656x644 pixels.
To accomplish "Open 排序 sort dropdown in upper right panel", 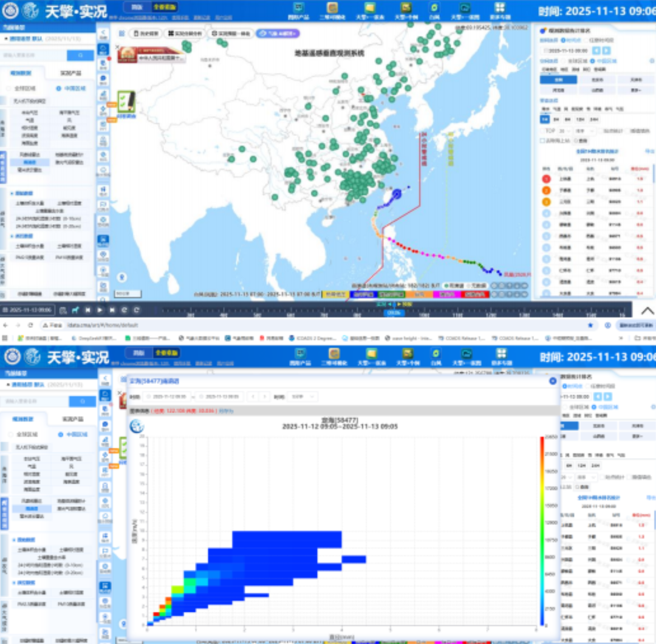I will pyautogui.click(x=584, y=131).
